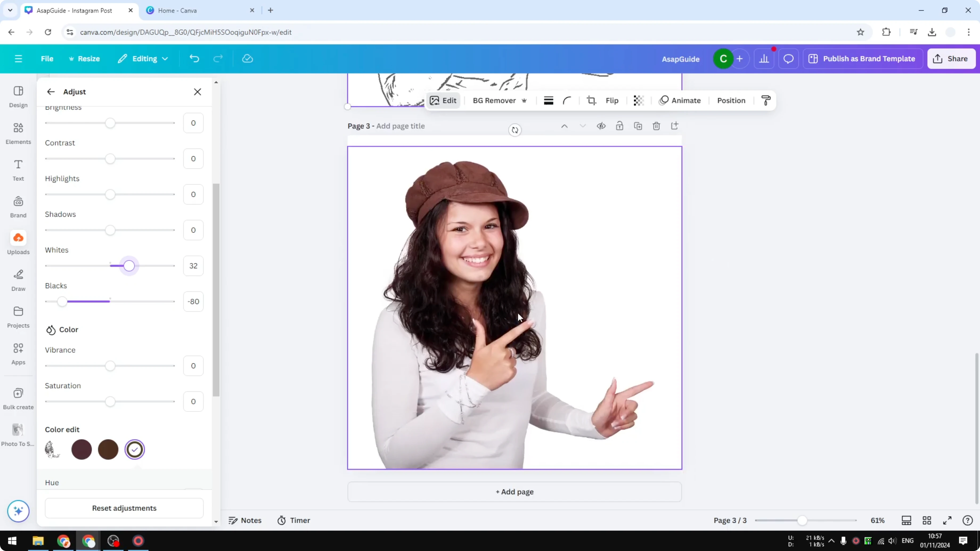This screenshot has width=980, height=551.
Task: Select the Crop tool in the image toolbar
Action: [x=591, y=100]
